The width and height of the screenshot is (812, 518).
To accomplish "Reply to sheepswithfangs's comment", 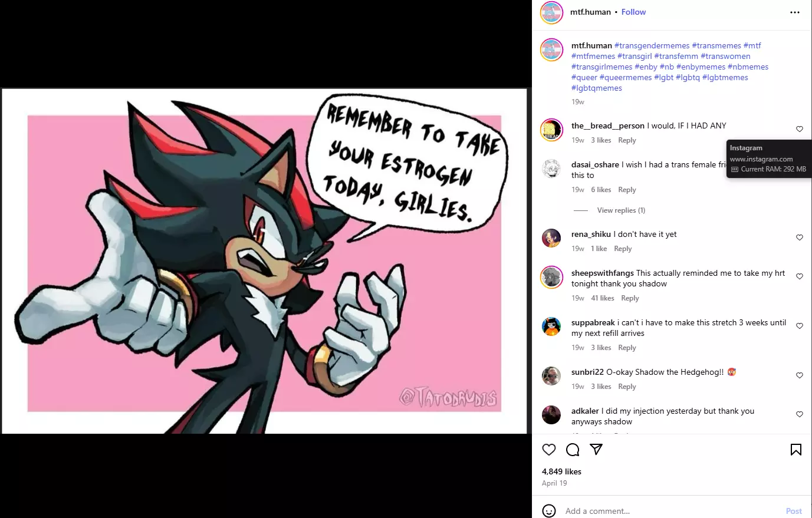I will [630, 298].
